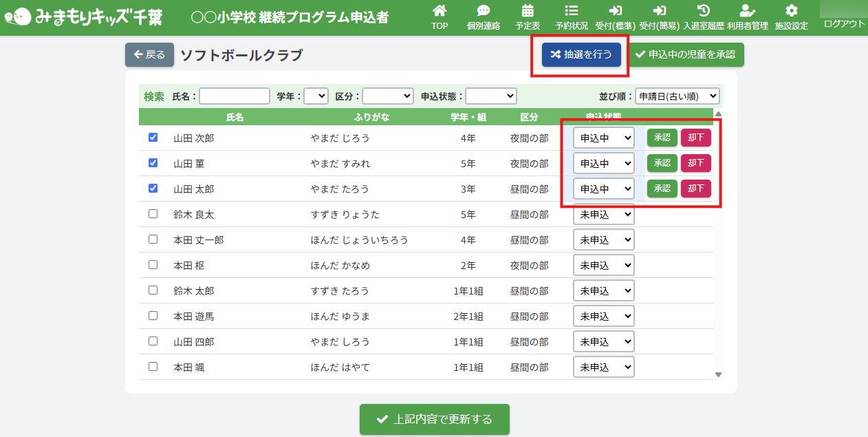Open 受付(標準) sign-in icon

[x=615, y=11]
